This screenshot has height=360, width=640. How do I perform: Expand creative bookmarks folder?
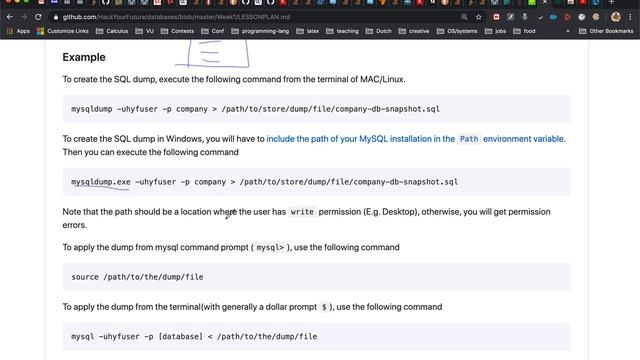[414, 31]
